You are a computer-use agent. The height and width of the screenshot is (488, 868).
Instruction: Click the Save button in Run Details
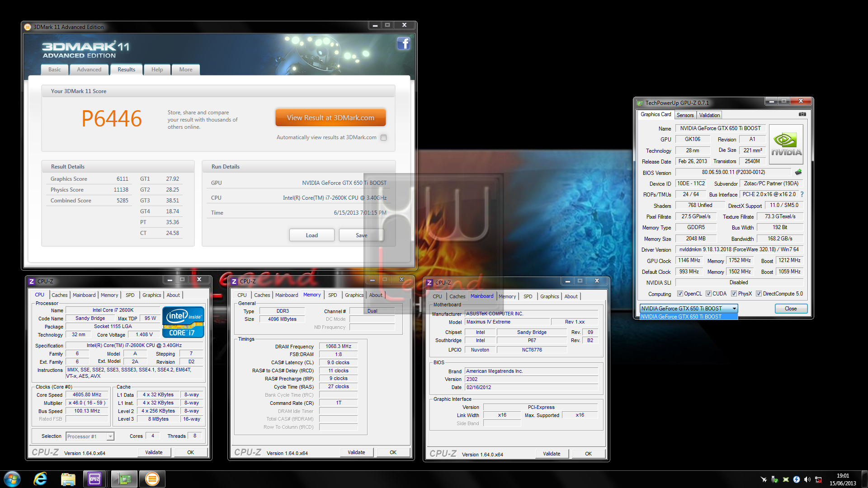[x=361, y=235]
